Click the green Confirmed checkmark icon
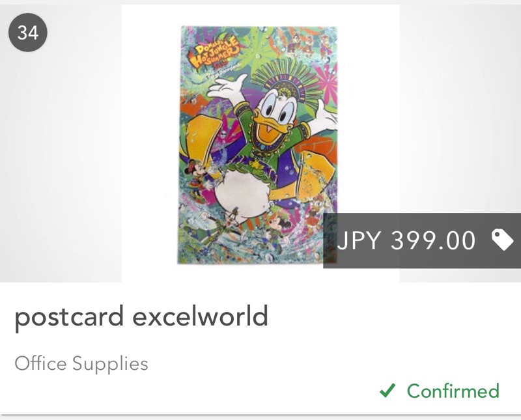 point(388,391)
